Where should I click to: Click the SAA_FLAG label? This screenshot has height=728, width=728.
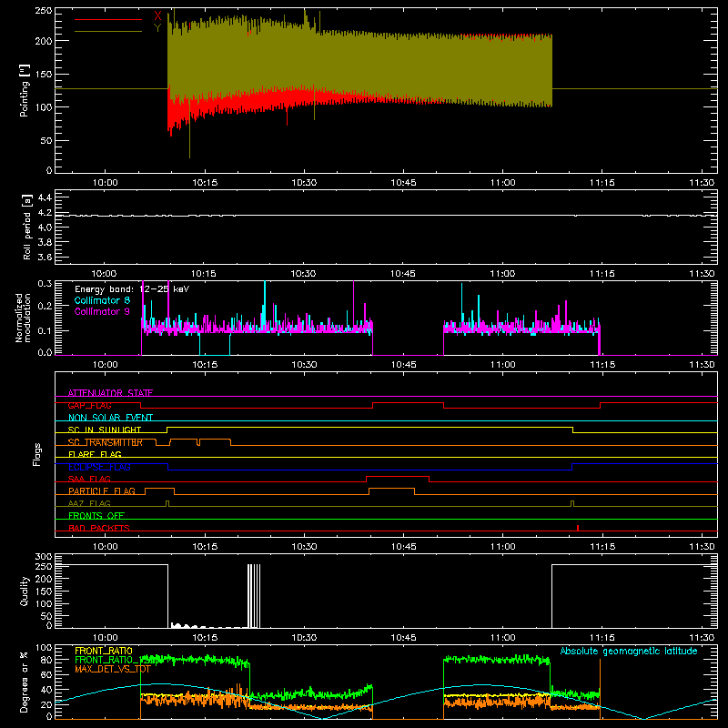[x=89, y=479]
